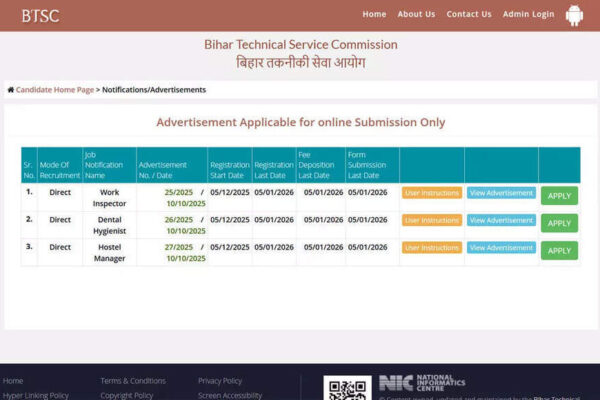Click the BTSC logo

coord(41,16)
